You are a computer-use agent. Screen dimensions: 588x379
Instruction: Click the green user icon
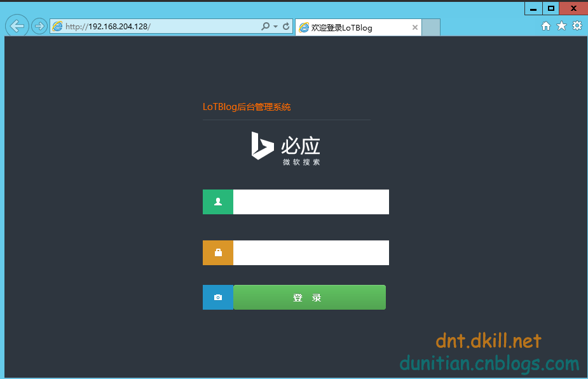point(218,202)
